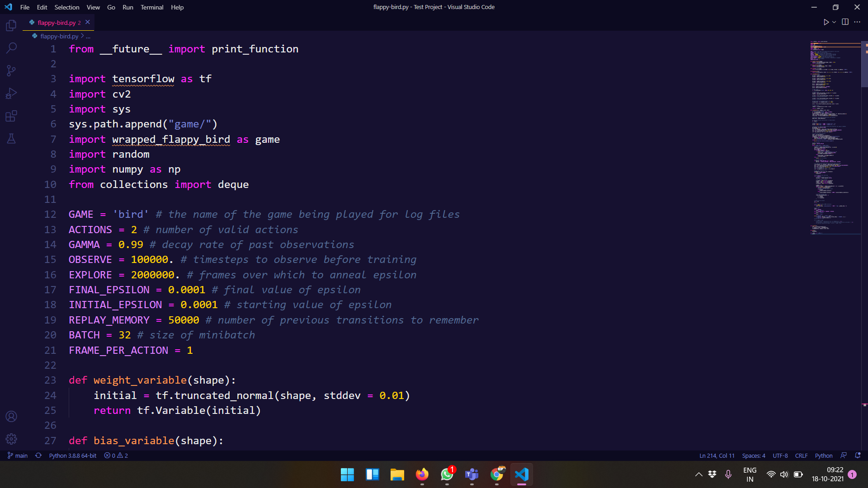Open the Source Control view
This screenshot has width=868, height=488.
tap(11, 70)
